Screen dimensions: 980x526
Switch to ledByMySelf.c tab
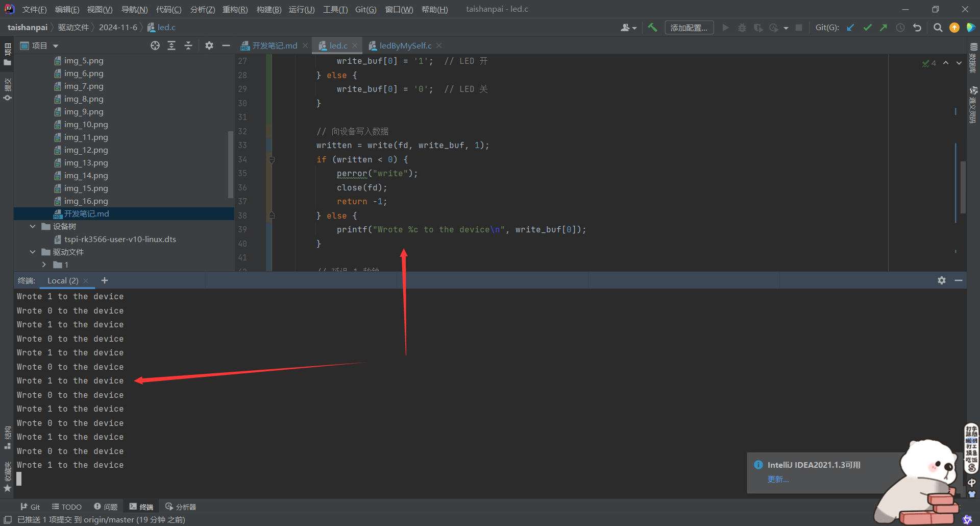click(405, 46)
